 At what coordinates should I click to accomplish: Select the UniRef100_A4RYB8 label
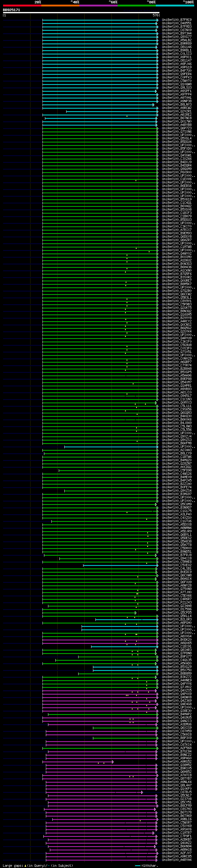click(176, 125)
